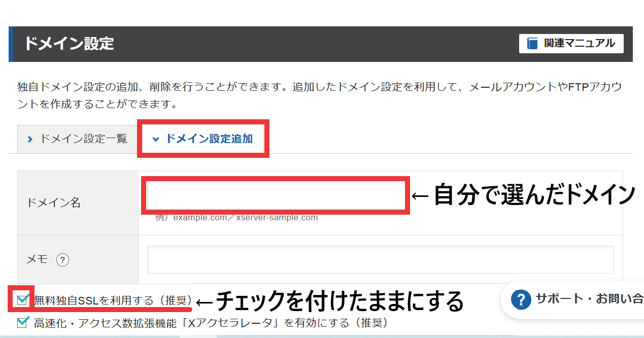Image resolution: width=644 pixels, height=338 pixels.
Task: Click the ドメイン名 label cell
Action: click(x=78, y=203)
